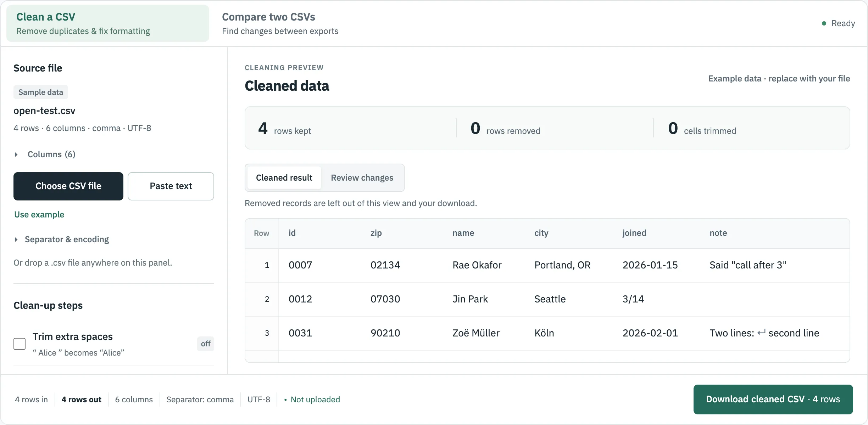Select the cell 'Rae Okafor'
This screenshot has height=425, width=868.
click(477, 265)
